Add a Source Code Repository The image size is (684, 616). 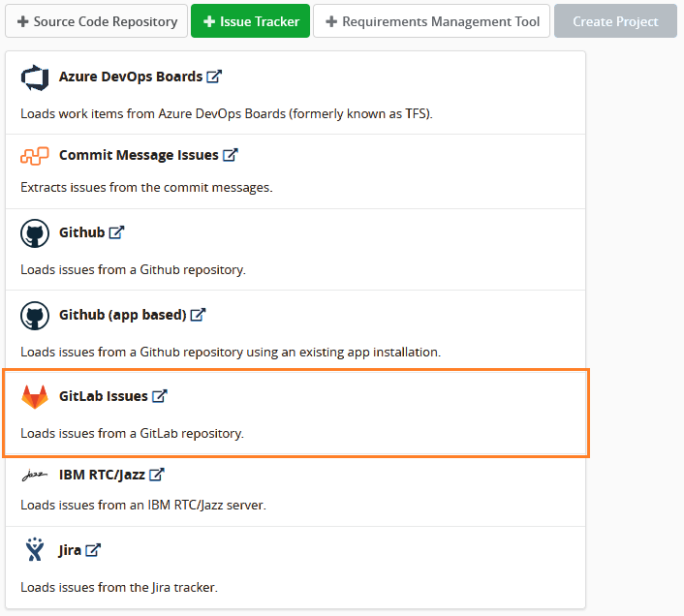(x=97, y=21)
